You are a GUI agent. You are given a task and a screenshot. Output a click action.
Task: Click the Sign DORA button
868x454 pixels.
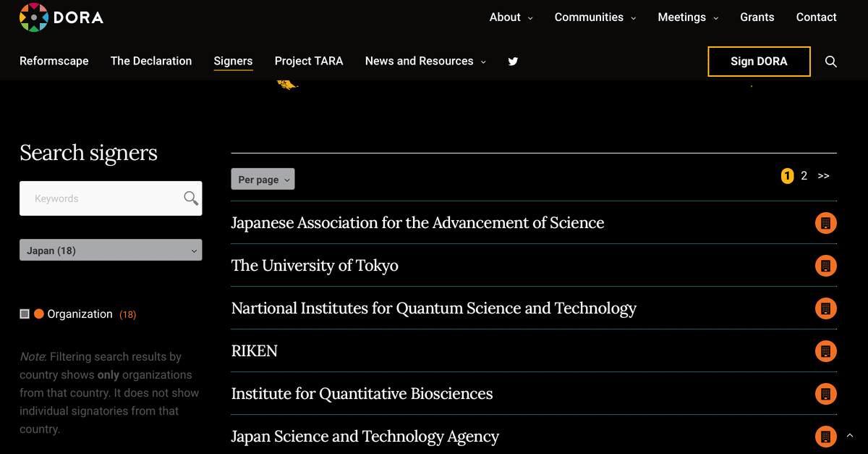(x=759, y=62)
